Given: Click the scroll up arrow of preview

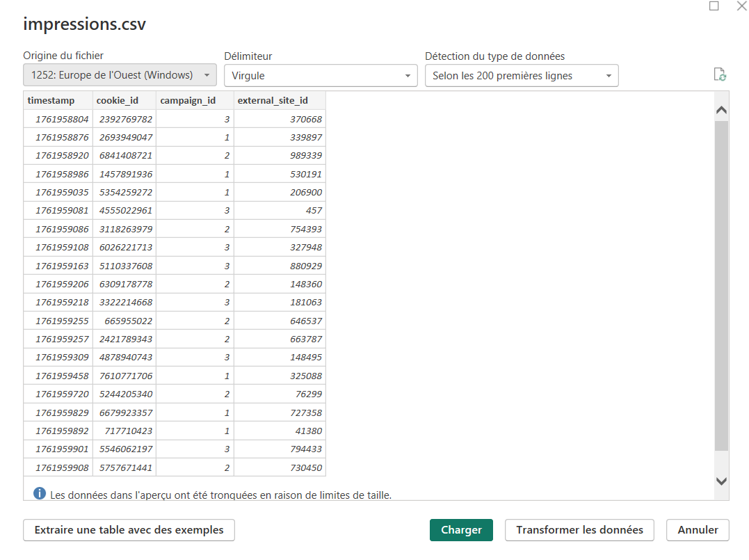Looking at the screenshot, I should point(721,110).
